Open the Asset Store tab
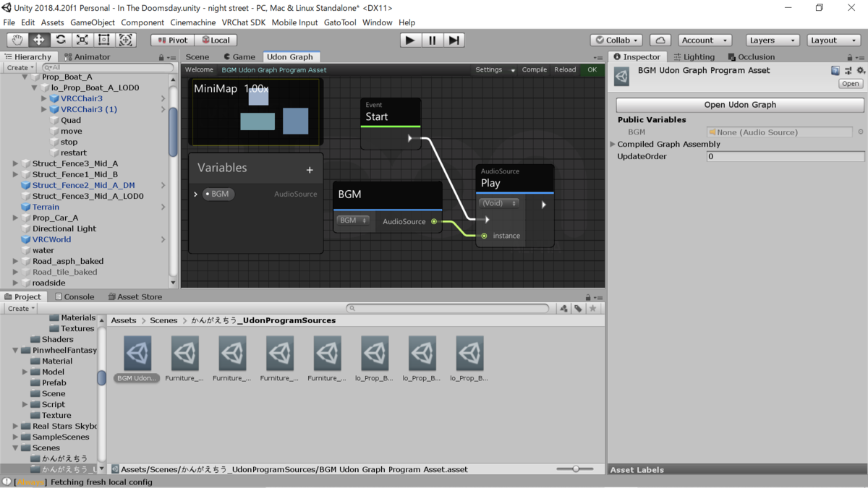 pos(135,296)
